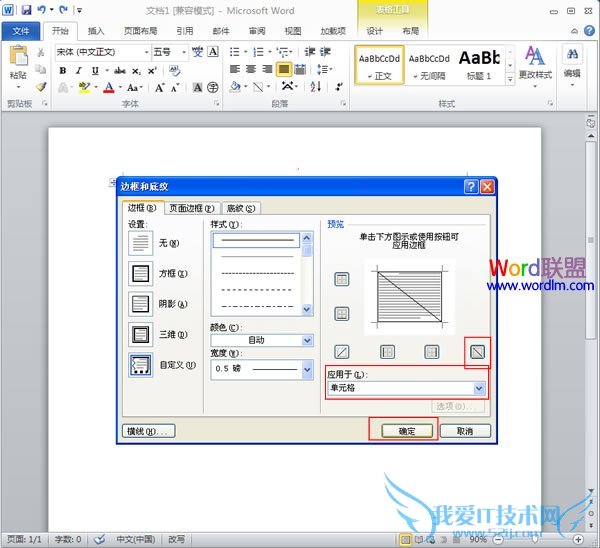Viewport: 600px width, 548px height.
Task: Open the 文件 File tab
Action: click(x=21, y=31)
